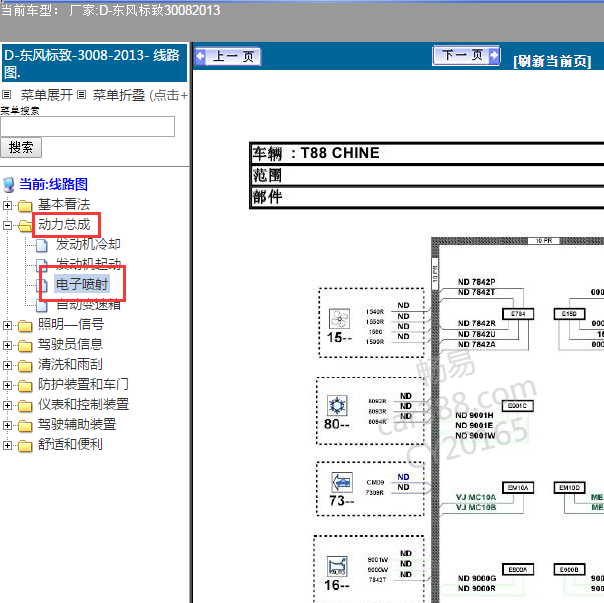Screen dimensions: 604x603
Task: Click the icon beside 菜单折叠
Action: click(81, 94)
